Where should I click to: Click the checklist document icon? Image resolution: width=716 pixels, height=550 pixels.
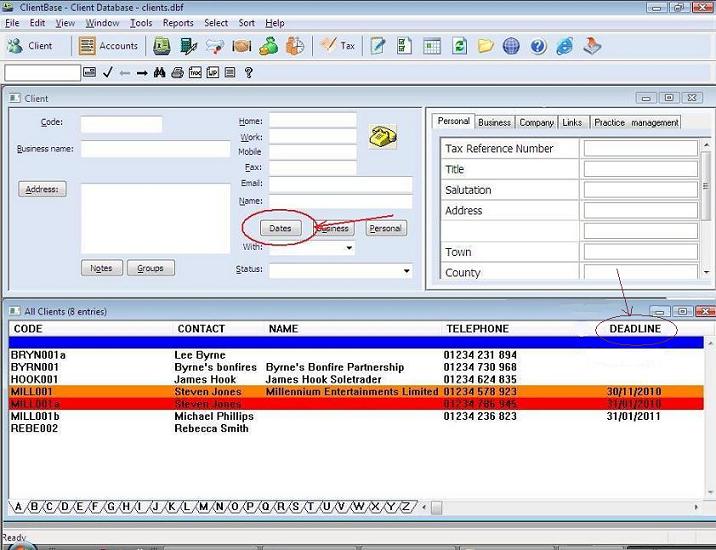[405, 46]
